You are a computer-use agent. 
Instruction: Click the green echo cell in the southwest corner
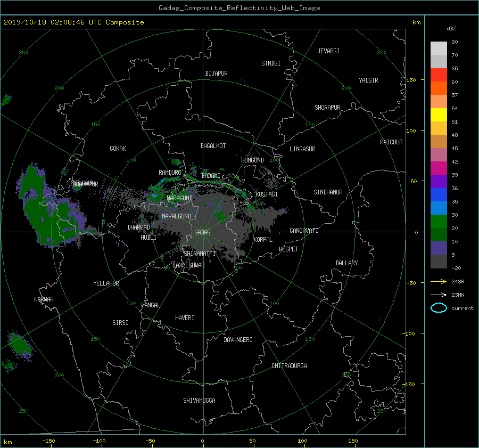[20, 345]
